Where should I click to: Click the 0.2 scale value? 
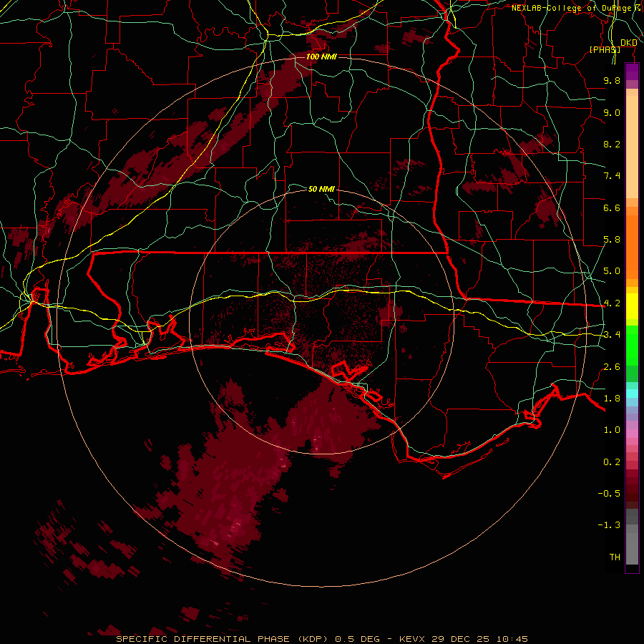[612, 462]
